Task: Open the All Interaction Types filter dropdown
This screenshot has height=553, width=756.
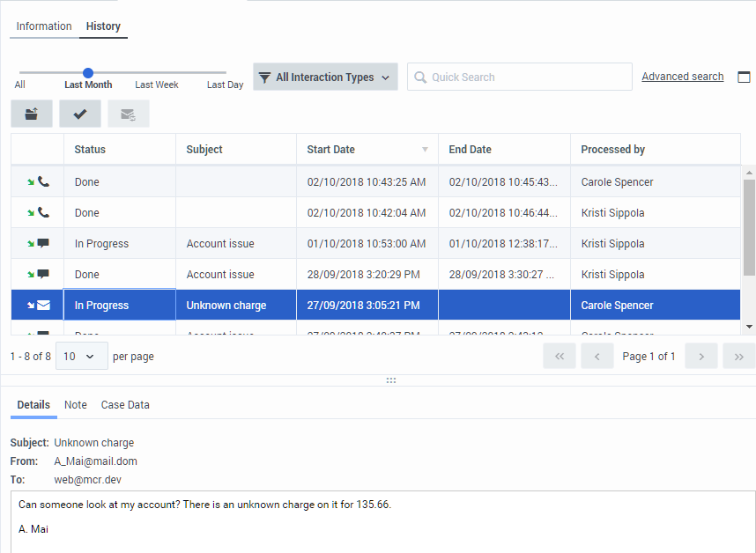Action: point(325,77)
